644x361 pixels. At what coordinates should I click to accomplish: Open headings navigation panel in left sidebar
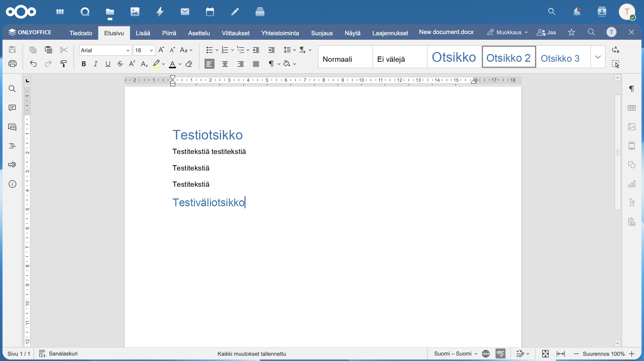(12, 146)
